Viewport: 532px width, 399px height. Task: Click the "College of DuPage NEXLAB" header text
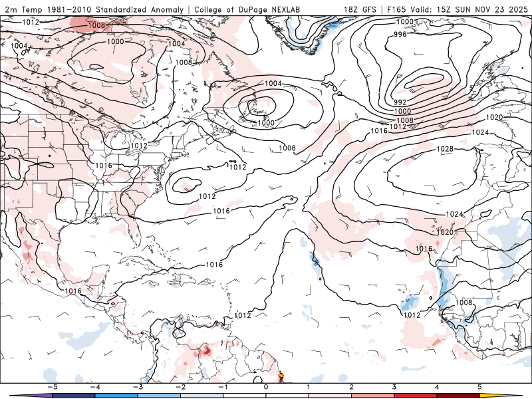pos(247,9)
